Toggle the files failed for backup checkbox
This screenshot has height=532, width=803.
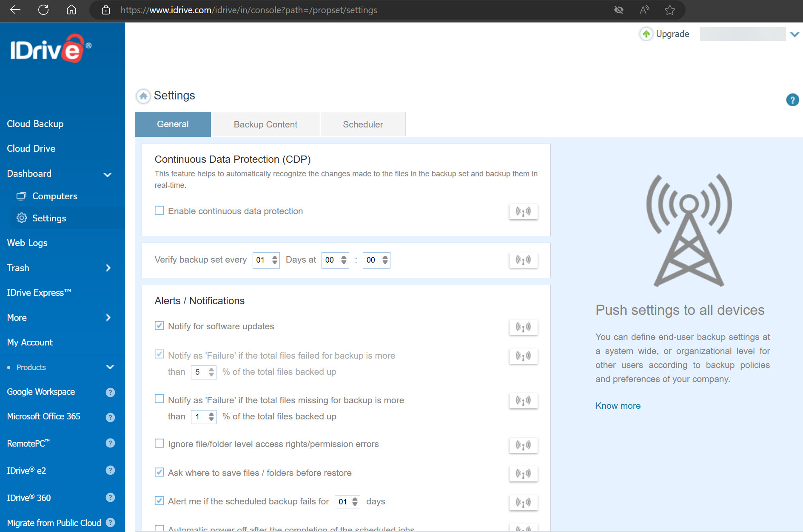pyautogui.click(x=159, y=354)
